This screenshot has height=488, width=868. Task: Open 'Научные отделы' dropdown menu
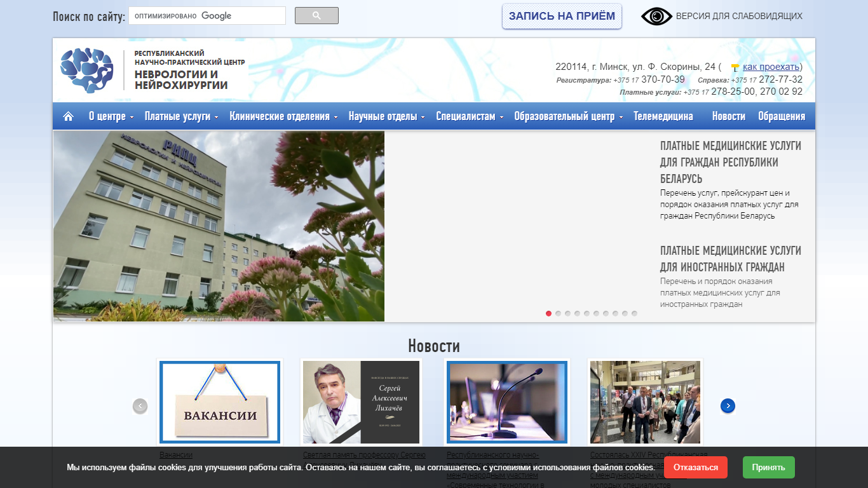point(386,116)
